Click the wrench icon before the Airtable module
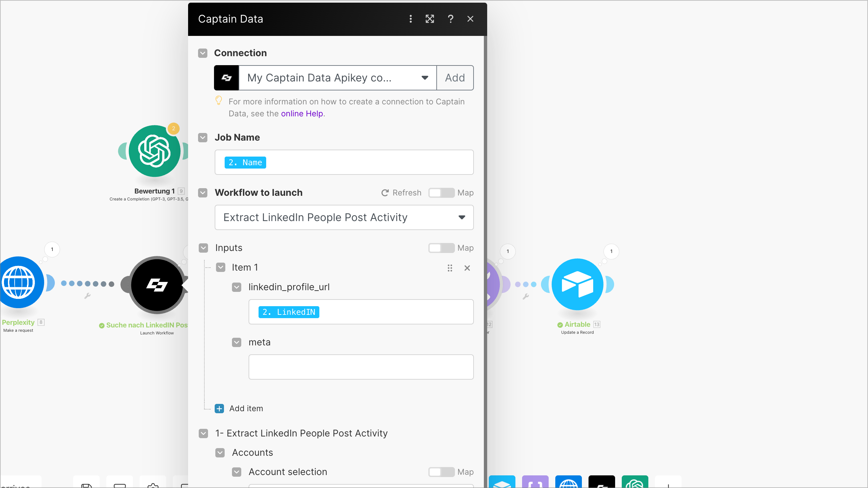 tap(526, 297)
